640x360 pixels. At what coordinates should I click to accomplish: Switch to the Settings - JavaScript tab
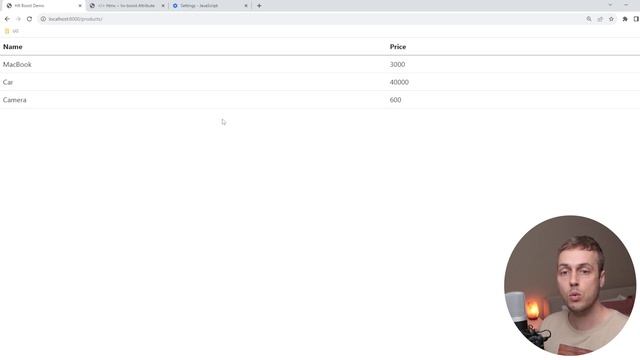pyautogui.click(x=211, y=6)
